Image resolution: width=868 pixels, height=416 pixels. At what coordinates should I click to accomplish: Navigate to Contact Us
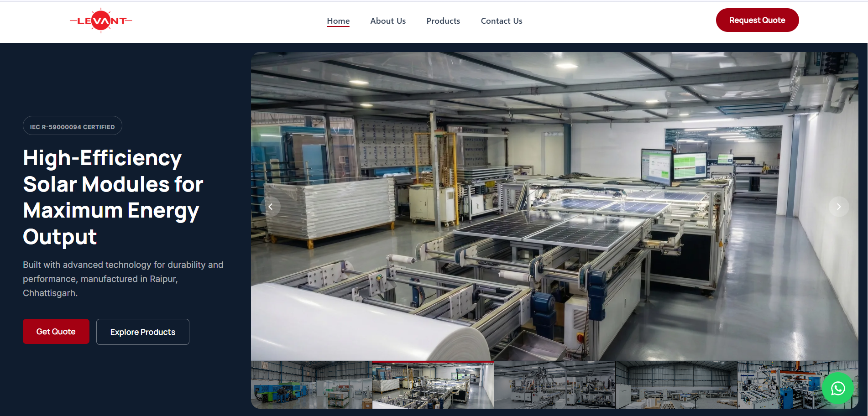502,21
